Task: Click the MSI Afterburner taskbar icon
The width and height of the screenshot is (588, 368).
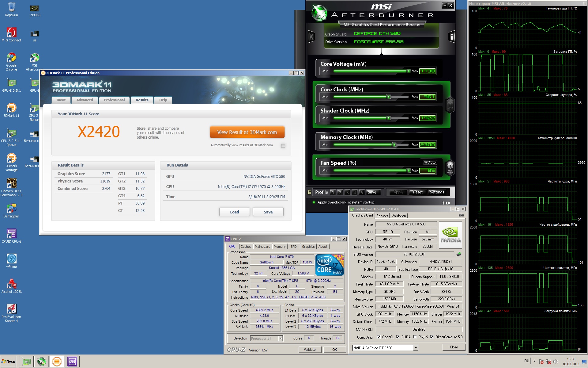Action: point(41,362)
